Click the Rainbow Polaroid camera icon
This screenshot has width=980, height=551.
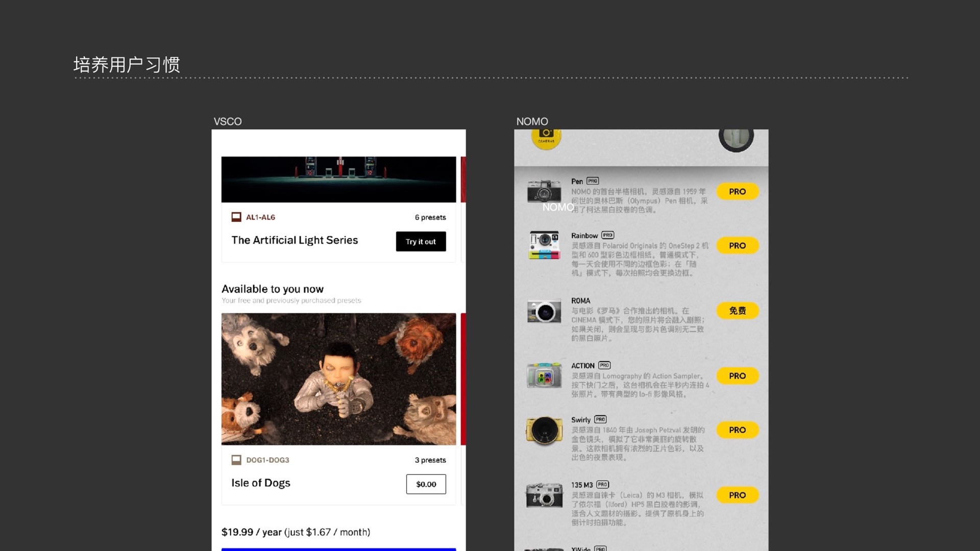[544, 245]
